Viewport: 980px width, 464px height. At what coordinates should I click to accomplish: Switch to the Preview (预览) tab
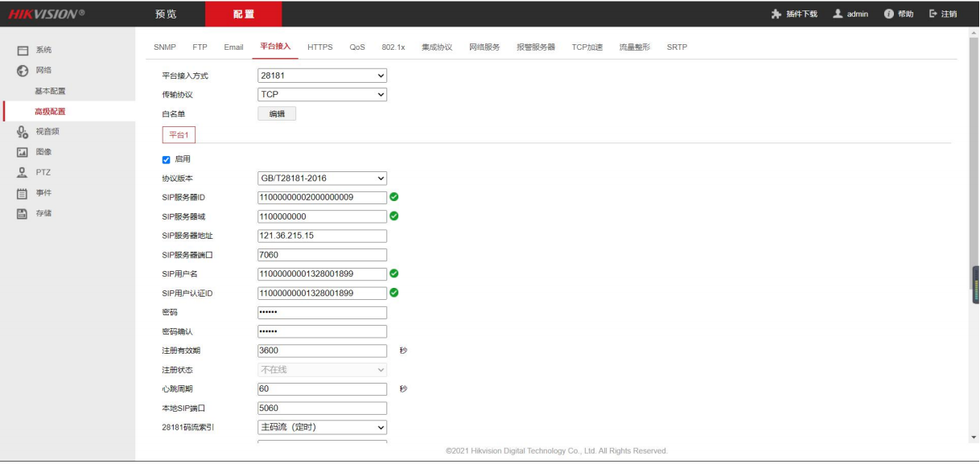point(166,14)
